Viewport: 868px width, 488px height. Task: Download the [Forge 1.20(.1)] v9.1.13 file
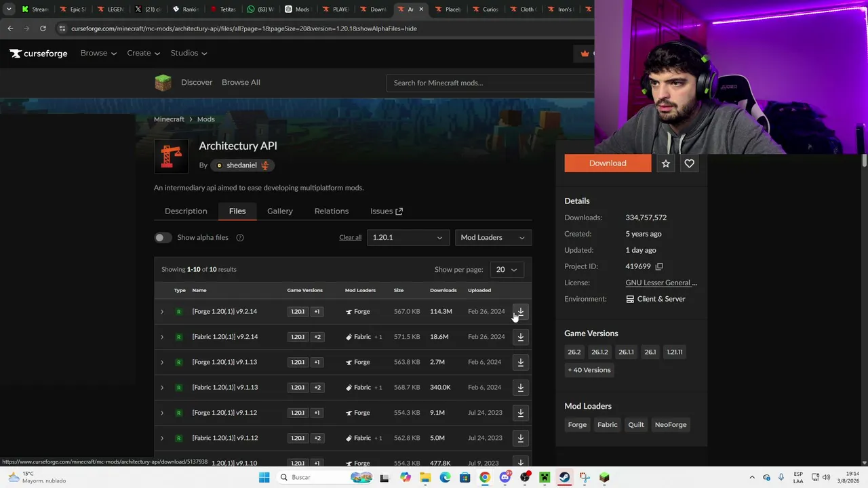coord(520,362)
